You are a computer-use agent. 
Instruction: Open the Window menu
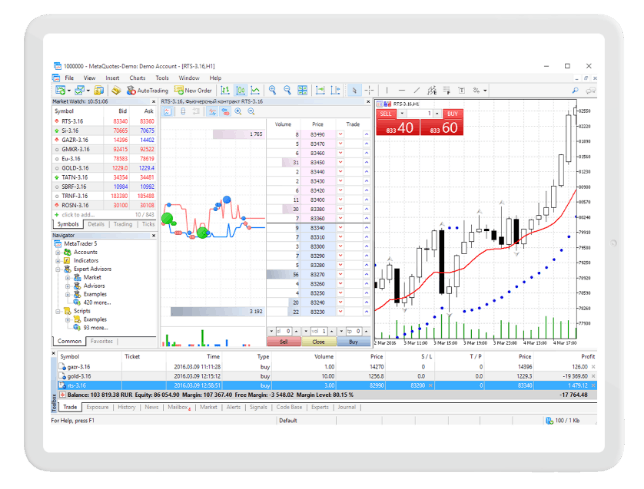[x=189, y=78]
